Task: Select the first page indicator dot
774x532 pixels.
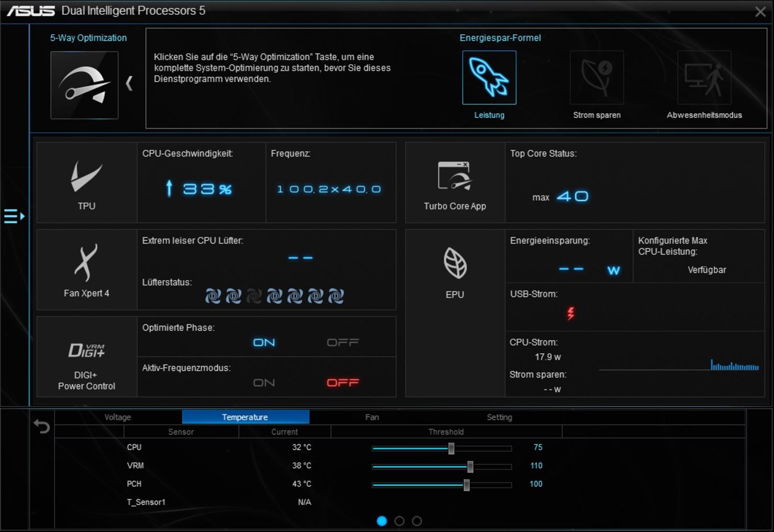Action: (382, 521)
